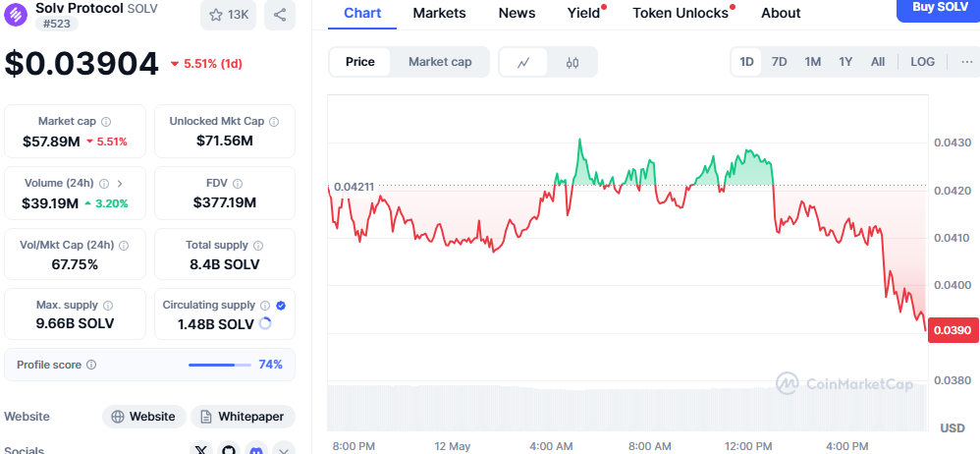
Task: Open the Markets tab
Action: pos(439,13)
